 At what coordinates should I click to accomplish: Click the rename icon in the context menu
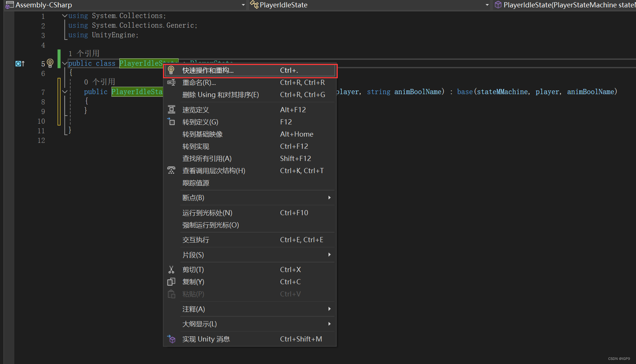click(171, 82)
